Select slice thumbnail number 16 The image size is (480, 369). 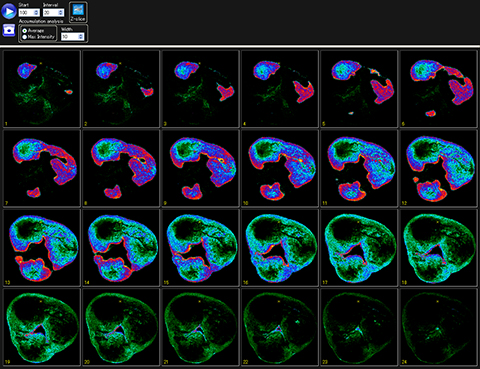coord(280,247)
